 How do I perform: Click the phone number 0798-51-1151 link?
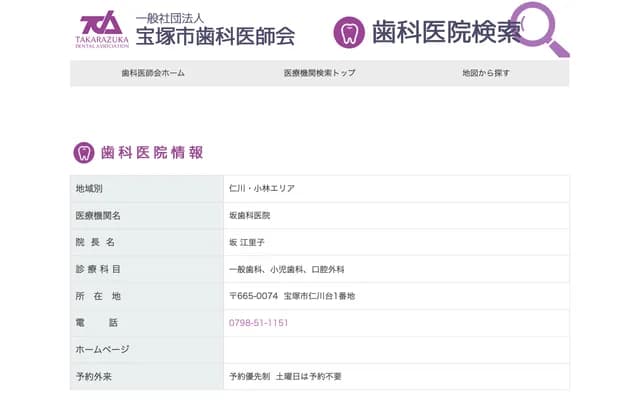tap(259, 323)
